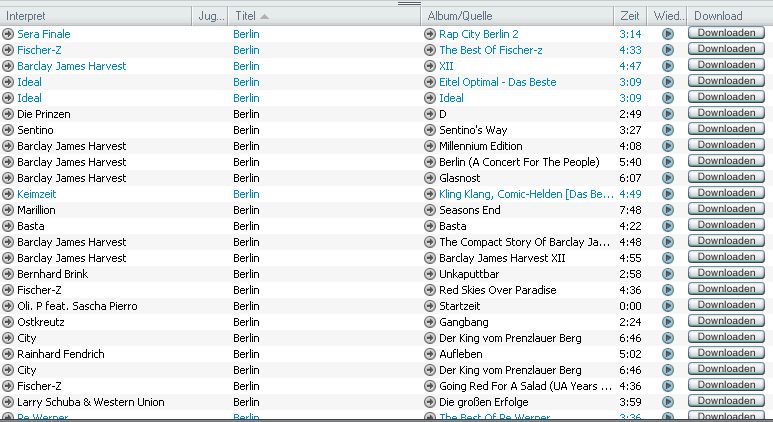The height and width of the screenshot is (422, 773).
Task: Download the Basta track Berlin
Action: click(x=725, y=226)
